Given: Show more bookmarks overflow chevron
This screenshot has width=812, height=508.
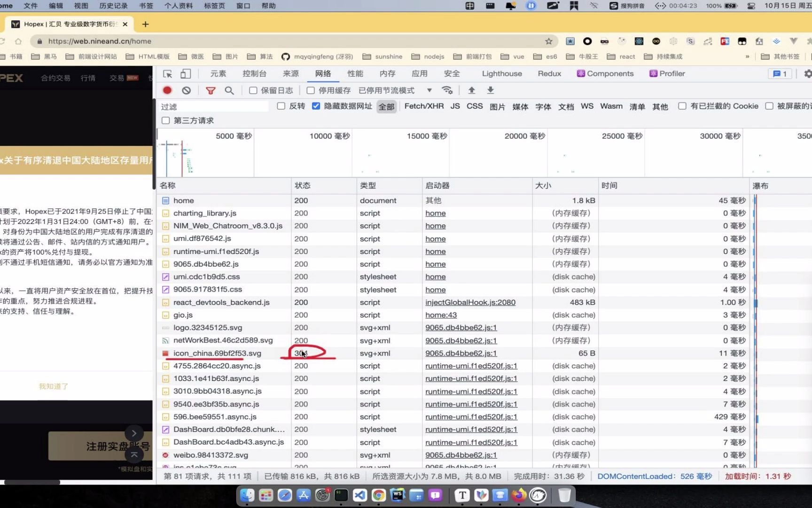Looking at the screenshot, I should point(747,56).
